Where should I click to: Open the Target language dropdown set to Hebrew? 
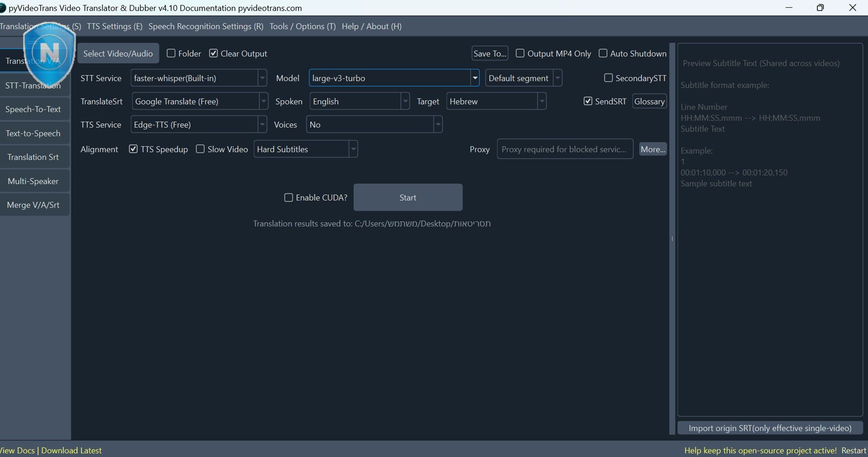pos(496,101)
